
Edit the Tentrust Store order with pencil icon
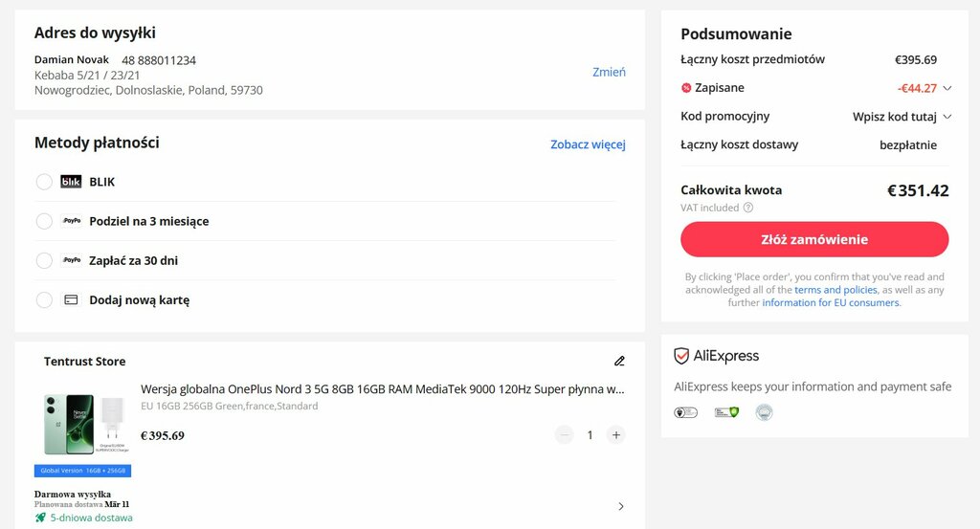619,361
